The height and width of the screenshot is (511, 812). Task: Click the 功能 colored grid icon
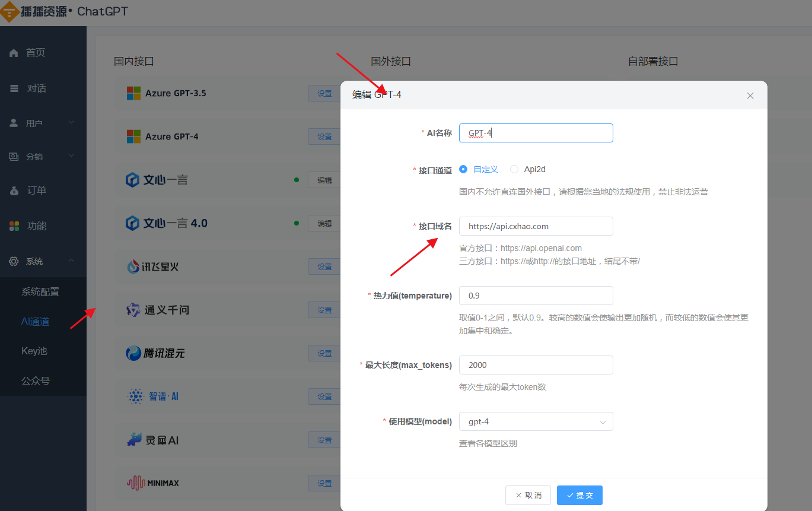(14, 226)
